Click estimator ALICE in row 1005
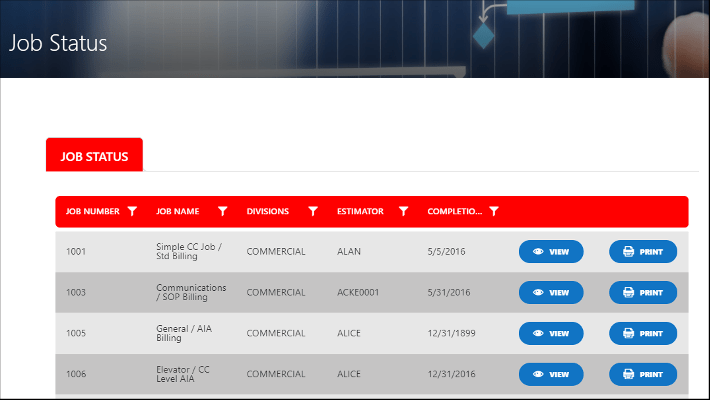Viewport: 710px width, 400px height. (349, 333)
